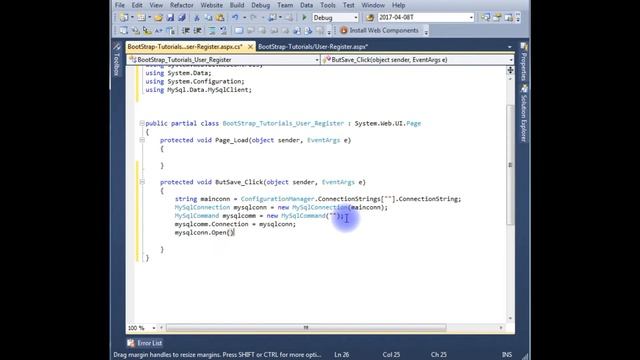
Task: Click the scroll right arrow on horizontal scrollbar
Action: [501, 328]
